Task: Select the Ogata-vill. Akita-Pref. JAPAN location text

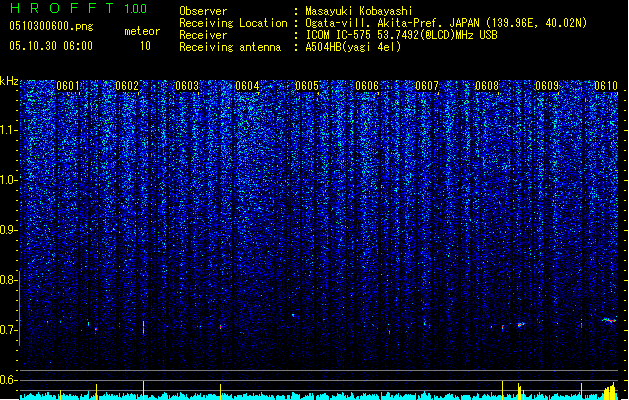Action: click(x=446, y=23)
